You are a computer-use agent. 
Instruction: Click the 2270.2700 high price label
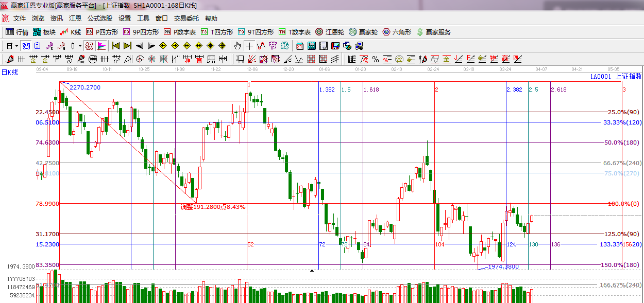tap(84, 87)
